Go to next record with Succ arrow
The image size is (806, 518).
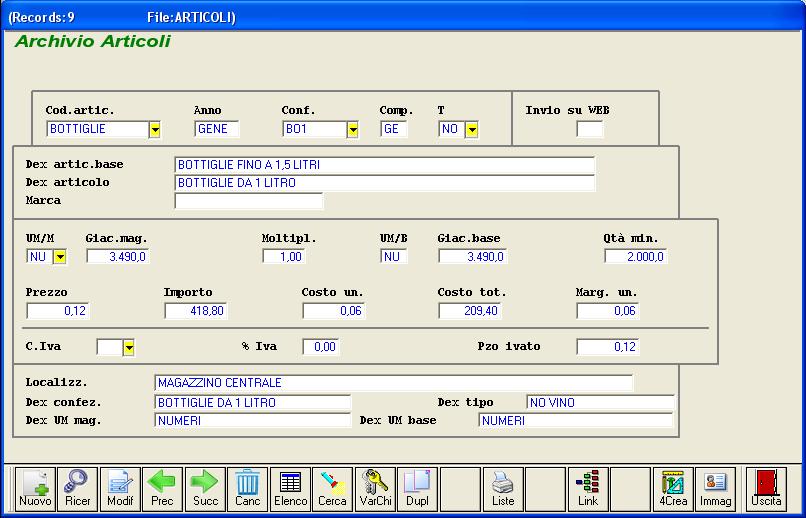[205, 489]
